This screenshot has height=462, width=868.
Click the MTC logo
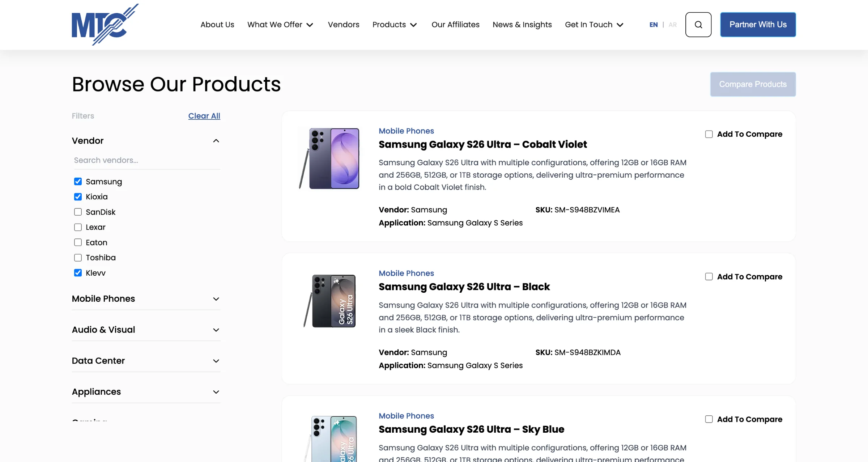coord(105,25)
